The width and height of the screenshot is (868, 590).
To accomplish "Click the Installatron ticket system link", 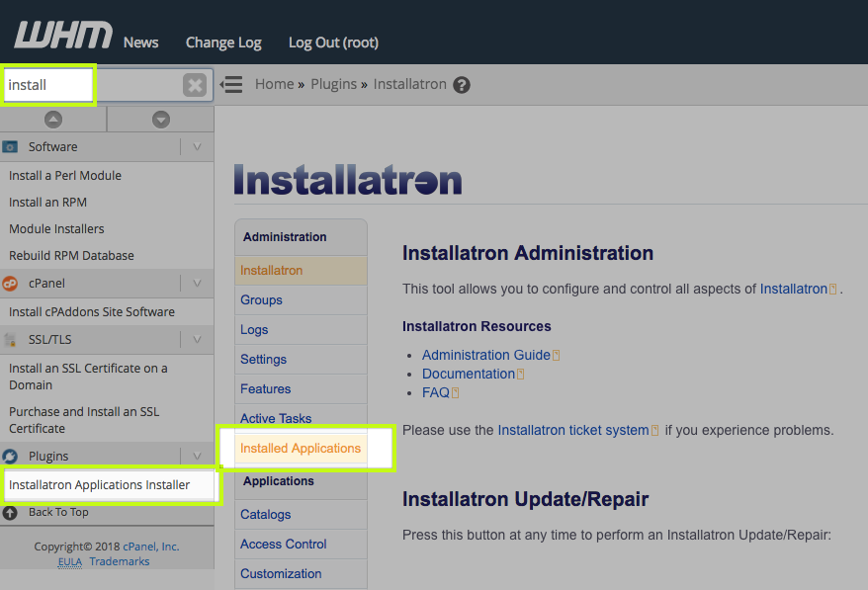I will pyautogui.click(x=573, y=431).
